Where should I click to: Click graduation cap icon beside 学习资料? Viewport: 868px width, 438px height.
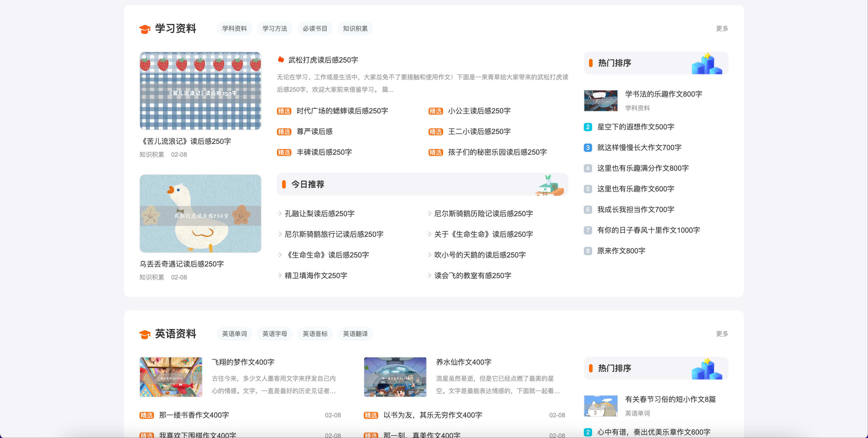tap(145, 29)
